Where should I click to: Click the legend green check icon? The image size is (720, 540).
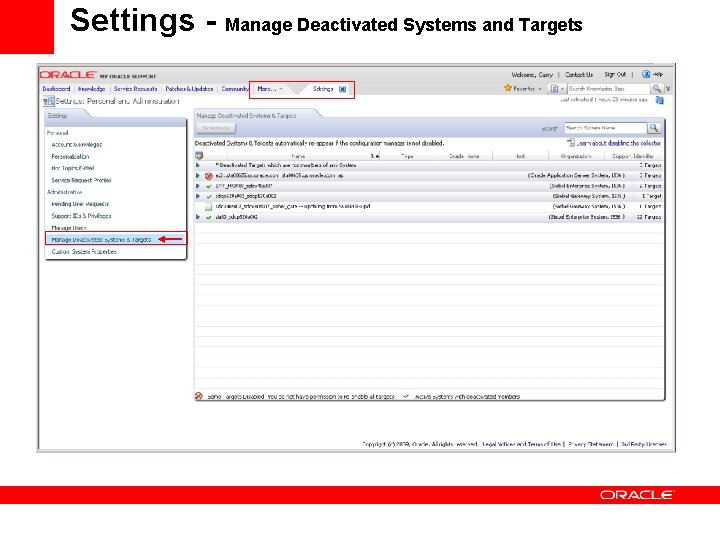pyautogui.click(x=406, y=396)
